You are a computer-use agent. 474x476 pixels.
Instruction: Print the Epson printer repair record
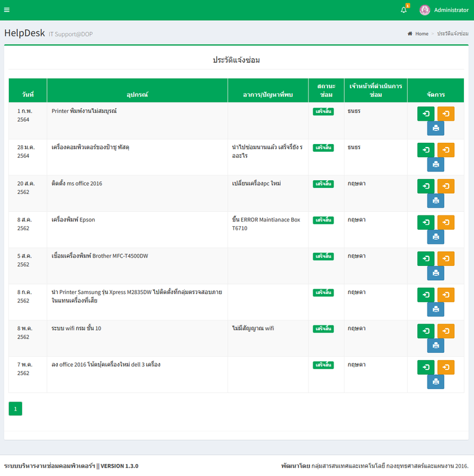pyautogui.click(x=435, y=237)
